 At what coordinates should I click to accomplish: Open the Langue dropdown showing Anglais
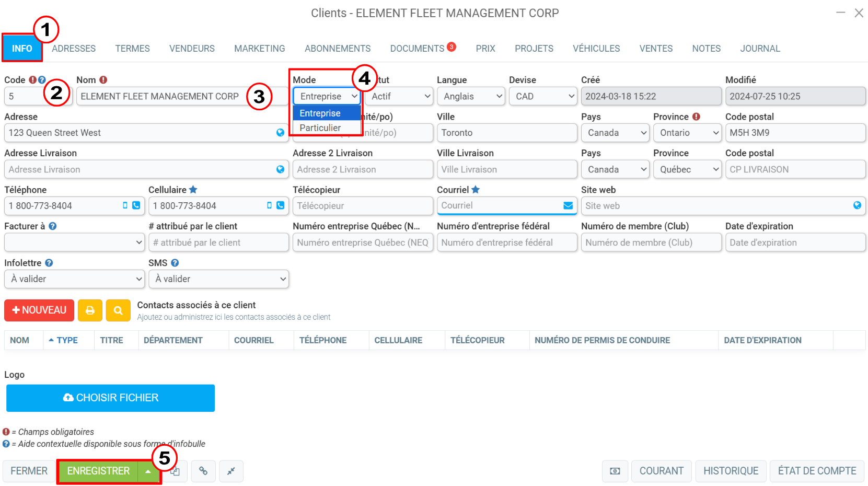pos(471,96)
